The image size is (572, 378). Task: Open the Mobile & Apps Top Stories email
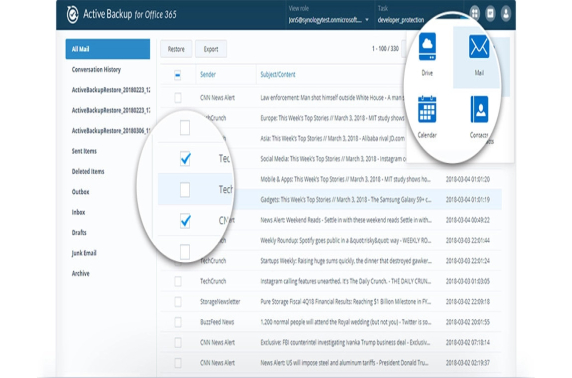(x=345, y=180)
